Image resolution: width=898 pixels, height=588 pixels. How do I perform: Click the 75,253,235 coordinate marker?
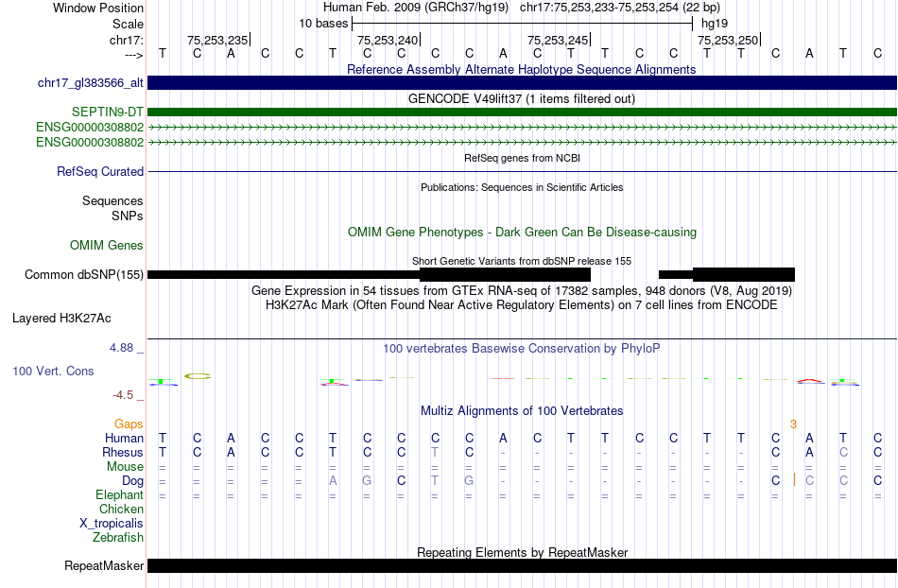pyautogui.click(x=218, y=40)
